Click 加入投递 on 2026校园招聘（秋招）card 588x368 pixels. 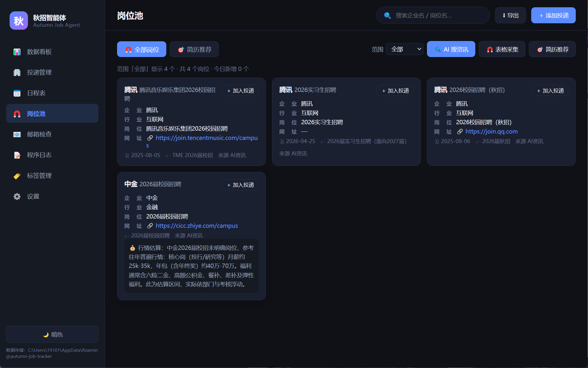point(550,91)
